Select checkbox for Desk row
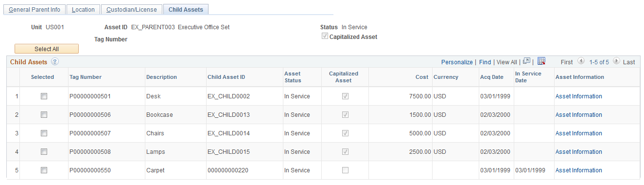644x185 pixels. tap(44, 96)
